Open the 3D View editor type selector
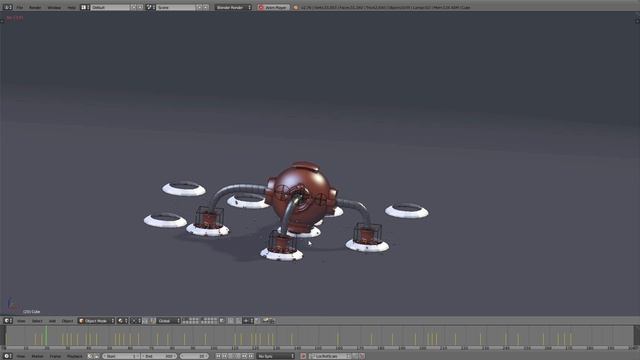 tap(8, 321)
